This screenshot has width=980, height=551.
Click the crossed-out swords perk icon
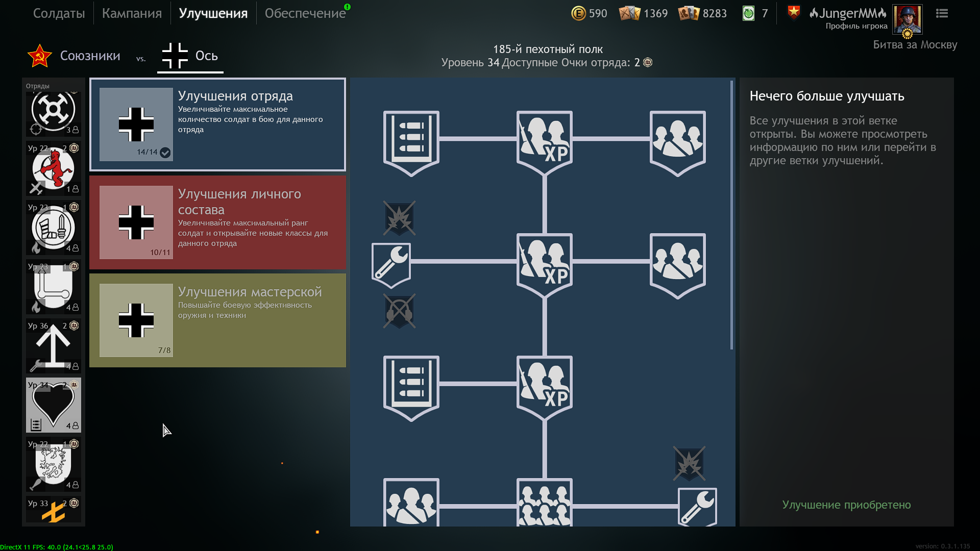[399, 311]
